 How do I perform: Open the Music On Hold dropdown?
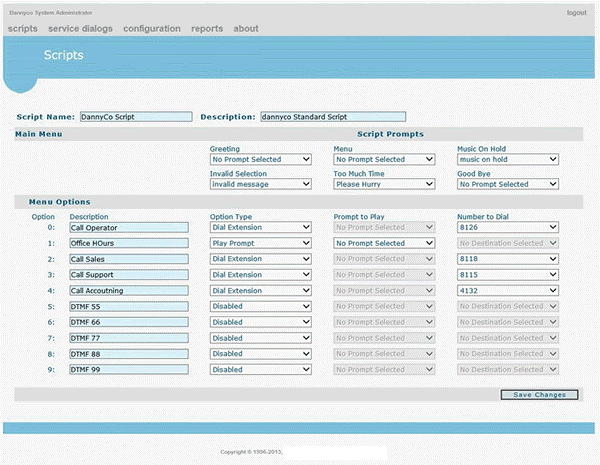coord(508,159)
